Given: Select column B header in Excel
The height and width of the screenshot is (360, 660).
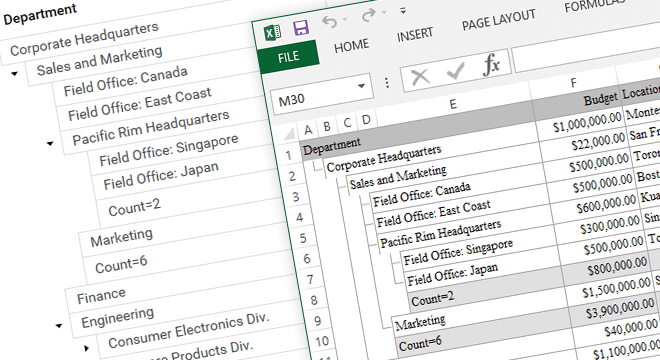Looking at the screenshot, I should (x=327, y=126).
